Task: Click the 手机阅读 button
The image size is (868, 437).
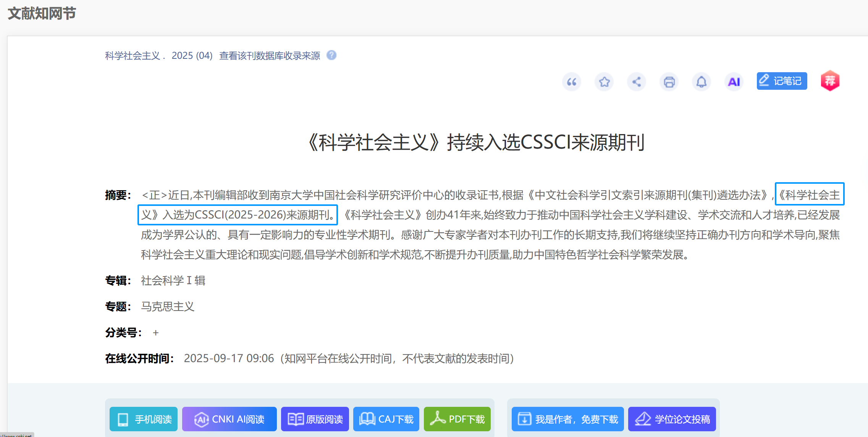Action: (x=144, y=419)
